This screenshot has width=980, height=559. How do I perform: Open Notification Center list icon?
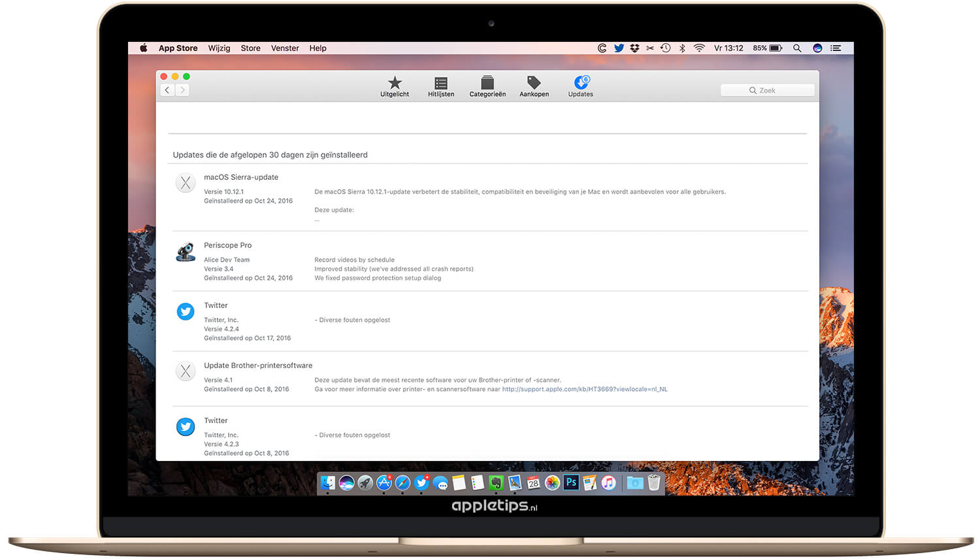coord(836,48)
